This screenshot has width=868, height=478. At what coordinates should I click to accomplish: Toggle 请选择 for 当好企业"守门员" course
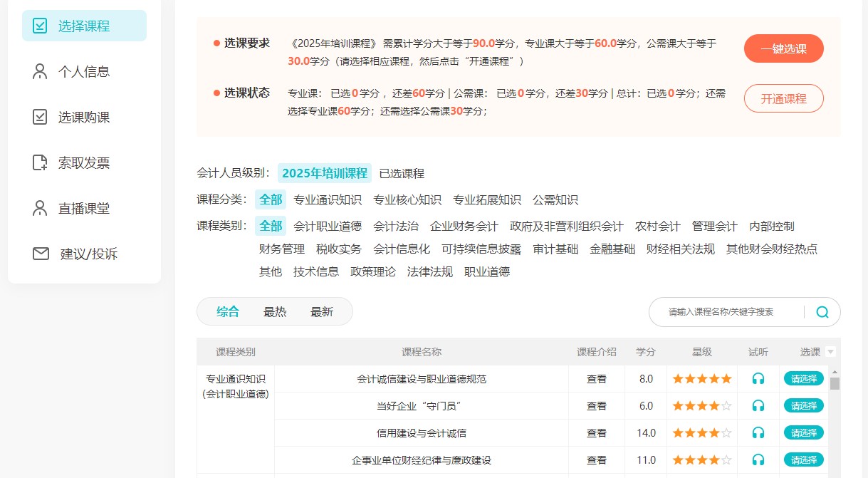[x=803, y=405]
